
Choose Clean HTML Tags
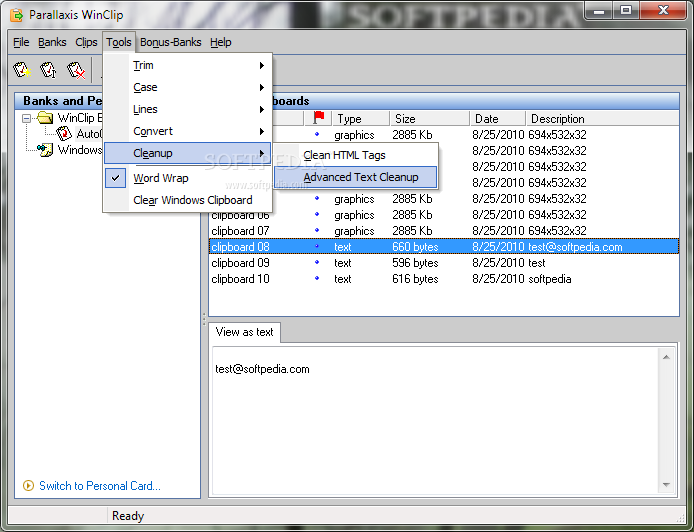tap(355, 155)
